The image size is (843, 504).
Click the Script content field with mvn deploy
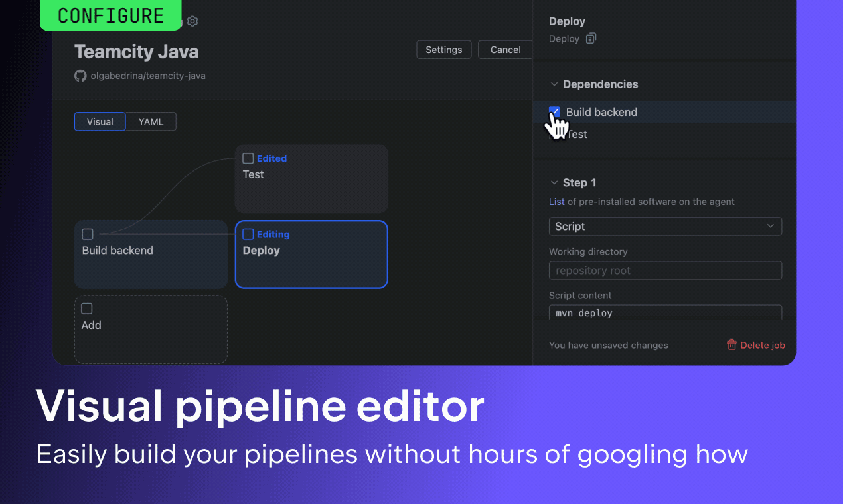coord(665,313)
